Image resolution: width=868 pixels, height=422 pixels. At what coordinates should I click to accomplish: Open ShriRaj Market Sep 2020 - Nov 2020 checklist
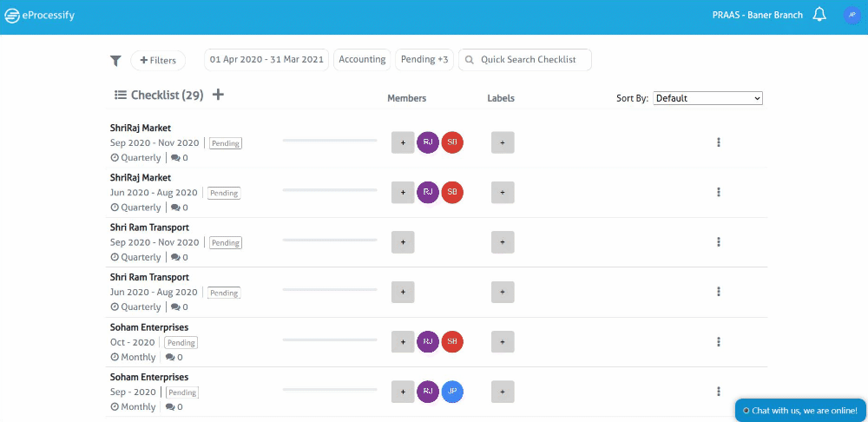pos(141,128)
